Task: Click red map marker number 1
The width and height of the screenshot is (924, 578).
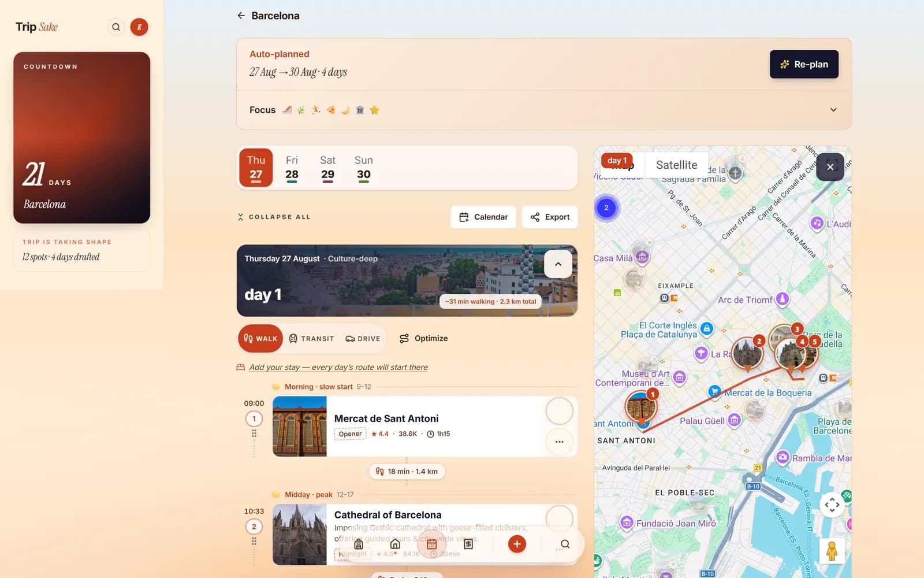Action: [x=641, y=407]
